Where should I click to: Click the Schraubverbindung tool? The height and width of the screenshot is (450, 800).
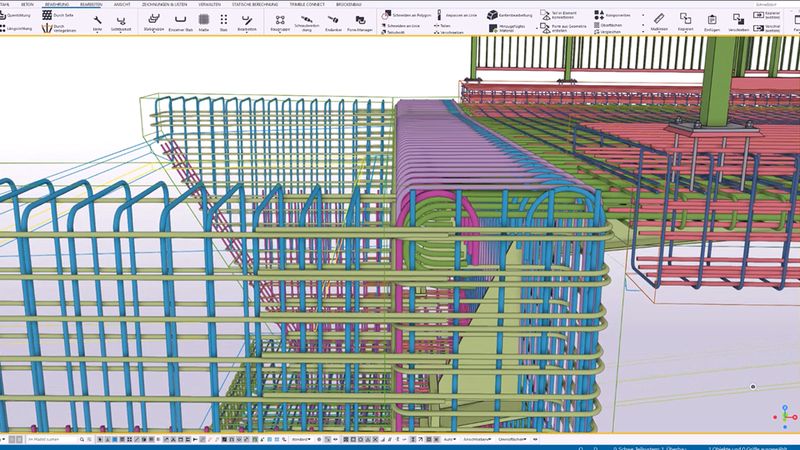point(307,23)
